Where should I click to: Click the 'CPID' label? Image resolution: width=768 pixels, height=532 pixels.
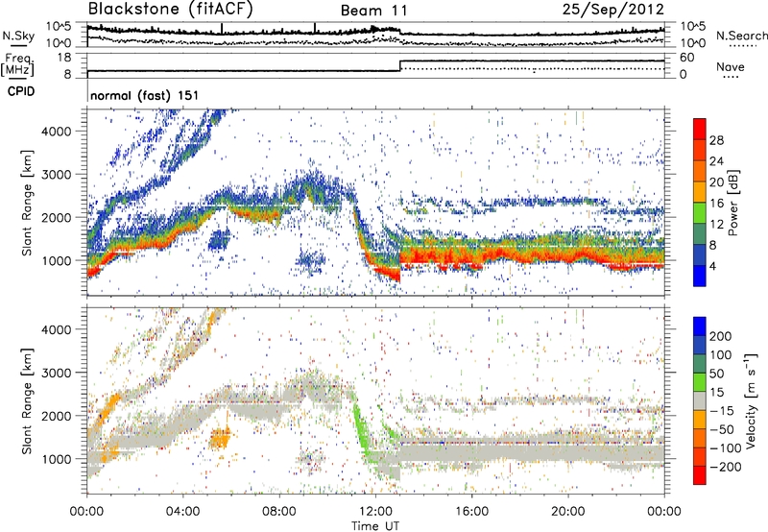pyautogui.click(x=21, y=91)
